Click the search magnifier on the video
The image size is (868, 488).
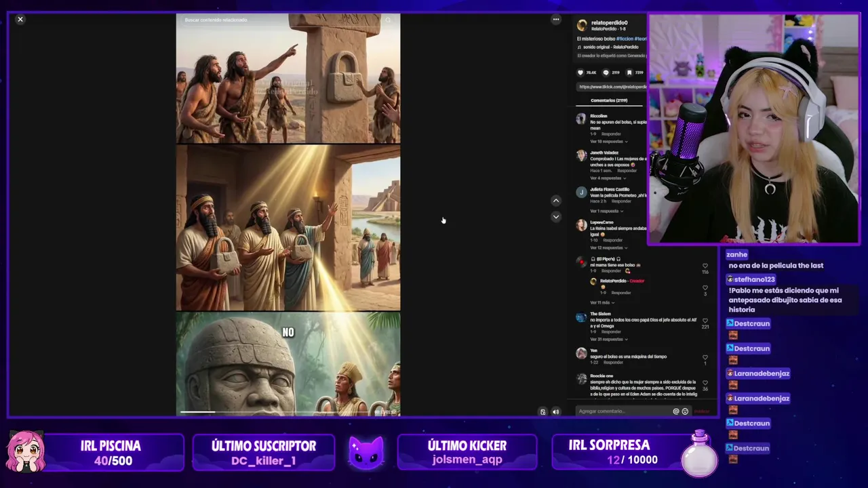pos(389,20)
